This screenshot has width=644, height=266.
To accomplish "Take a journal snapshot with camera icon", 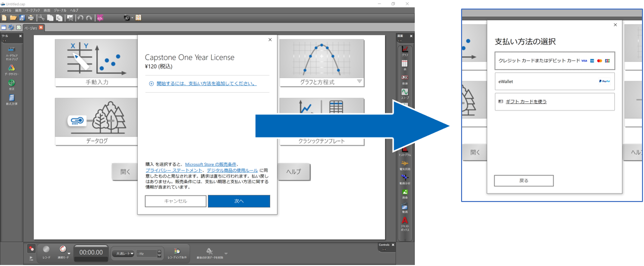I will tap(127, 18).
